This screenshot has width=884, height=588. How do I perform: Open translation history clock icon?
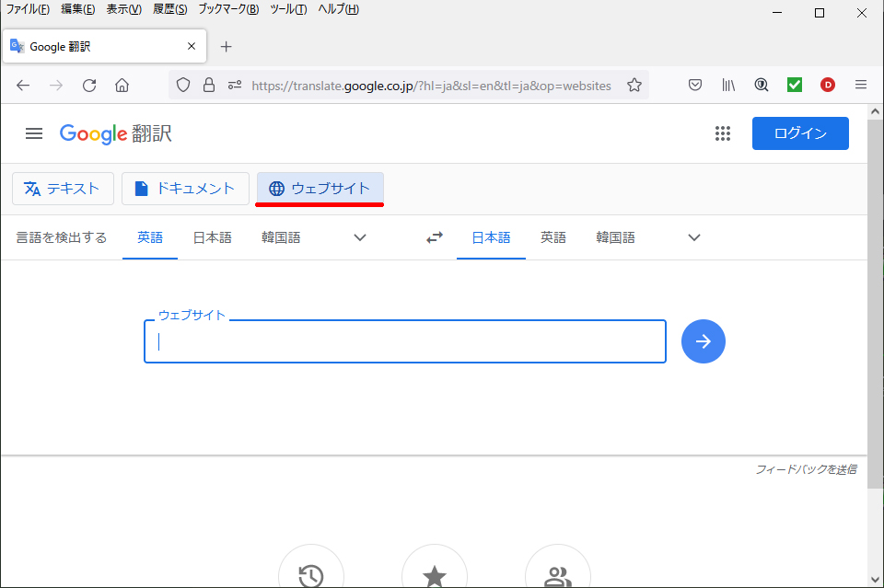pos(311,574)
